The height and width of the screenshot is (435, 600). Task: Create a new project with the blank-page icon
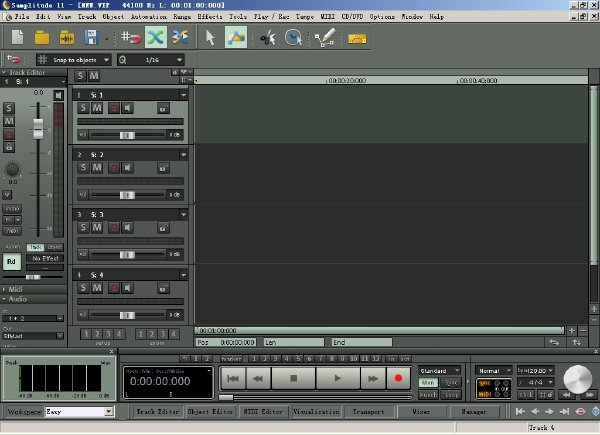coord(18,37)
